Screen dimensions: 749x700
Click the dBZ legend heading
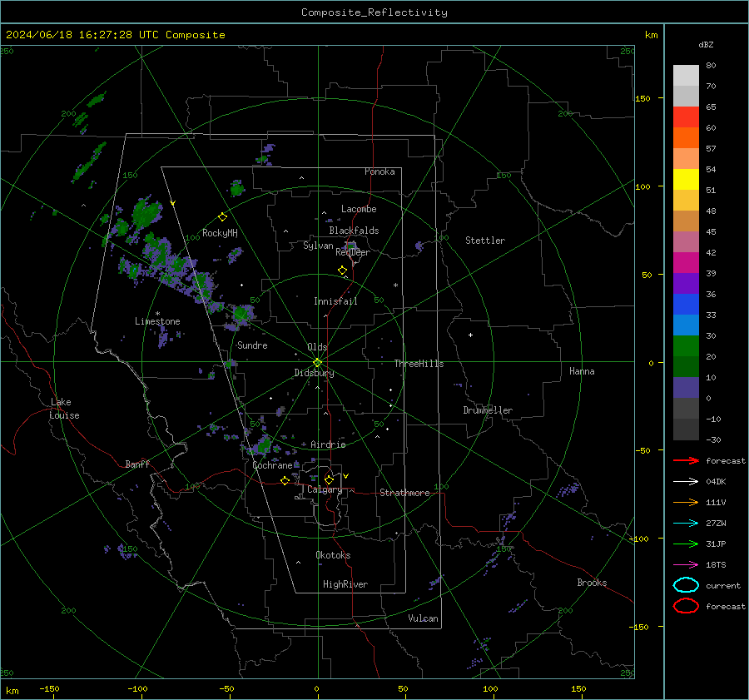(x=706, y=44)
